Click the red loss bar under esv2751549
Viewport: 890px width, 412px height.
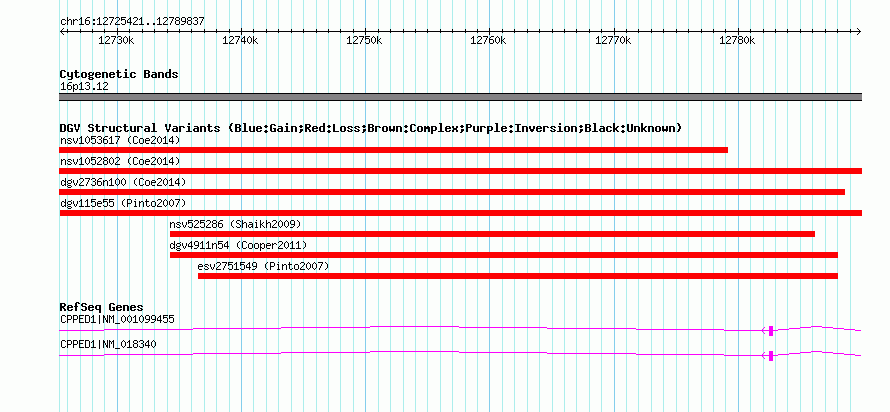(x=518, y=276)
